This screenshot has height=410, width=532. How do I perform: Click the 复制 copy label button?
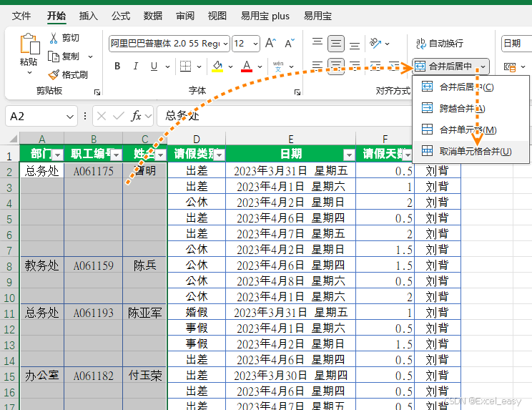pos(70,57)
